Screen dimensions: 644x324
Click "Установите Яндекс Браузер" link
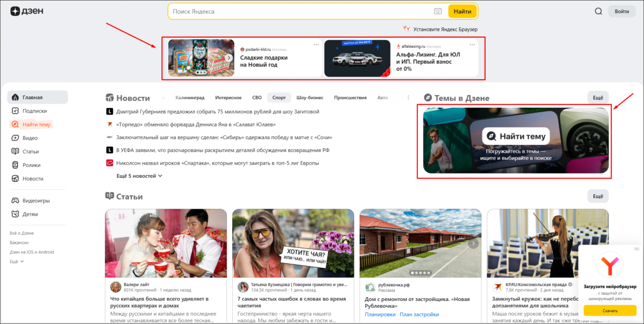point(445,29)
